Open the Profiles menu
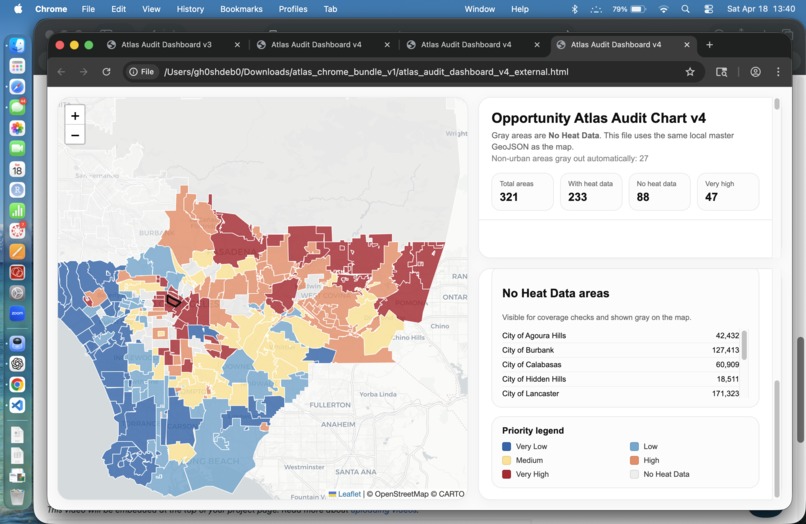 293,9
